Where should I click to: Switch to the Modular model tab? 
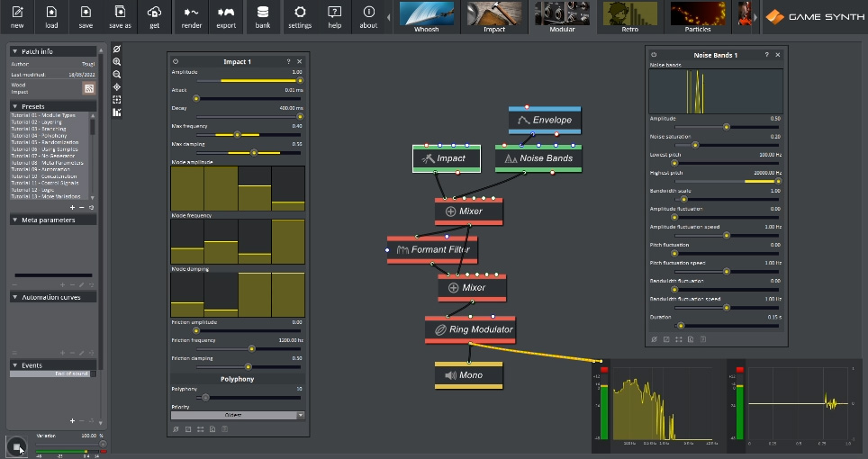[x=562, y=17]
